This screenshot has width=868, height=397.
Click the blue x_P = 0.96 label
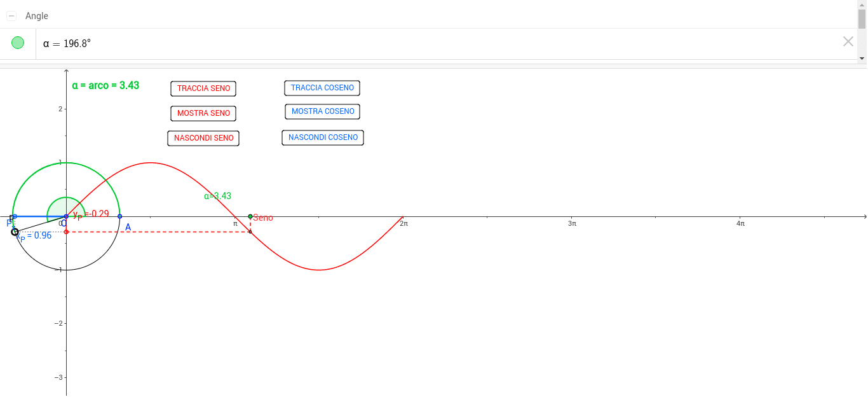pos(34,236)
